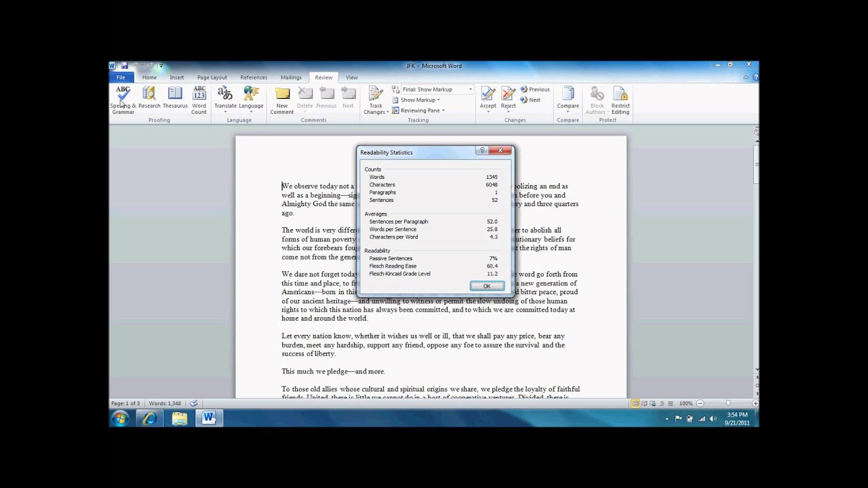Open Restrict Editing pane
The image size is (868, 488).
620,100
